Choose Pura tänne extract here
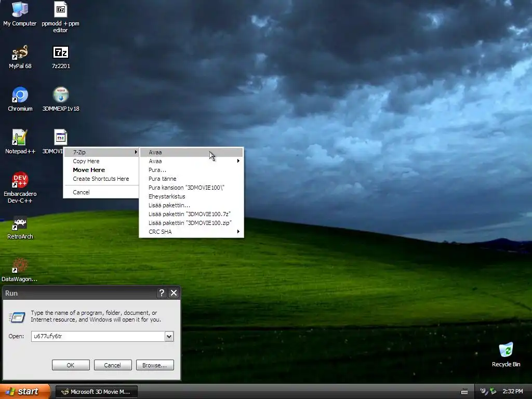Image resolution: width=532 pixels, height=399 pixels. click(x=191, y=179)
